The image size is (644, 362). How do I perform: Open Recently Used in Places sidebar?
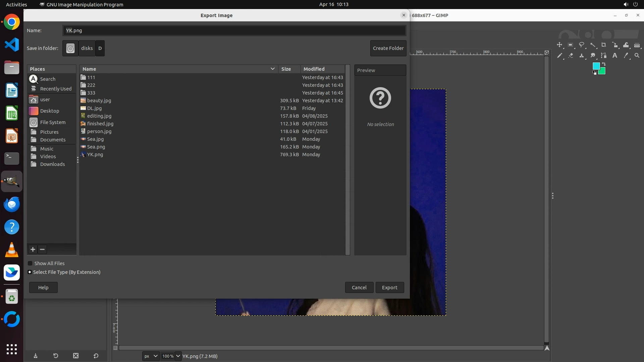[56, 89]
